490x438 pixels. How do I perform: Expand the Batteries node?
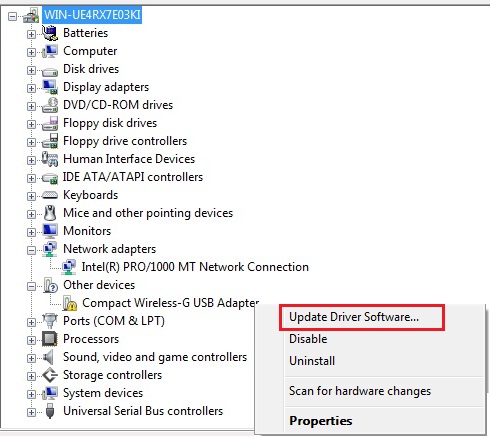(x=31, y=34)
